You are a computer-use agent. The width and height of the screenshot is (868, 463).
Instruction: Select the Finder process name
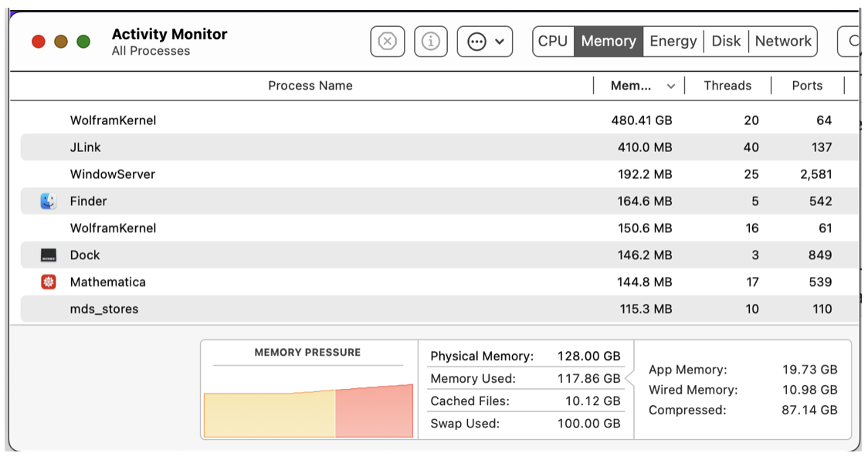[x=88, y=201]
